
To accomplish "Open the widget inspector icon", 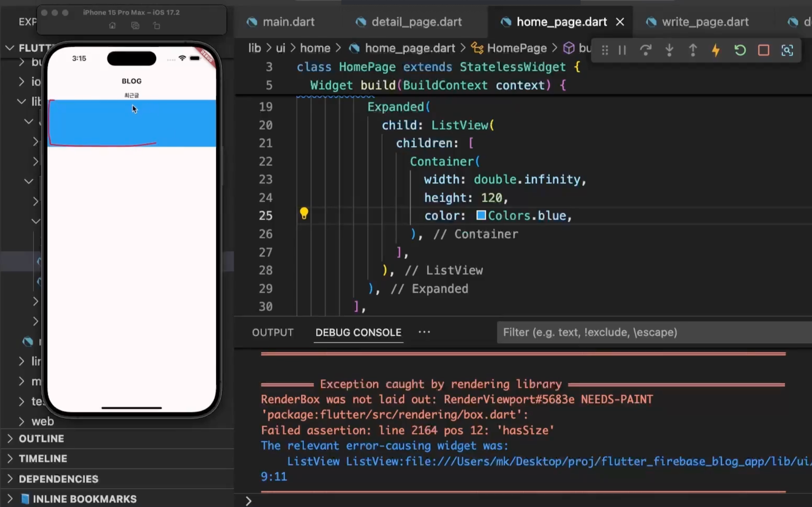I will pyautogui.click(x=787, y=50).
